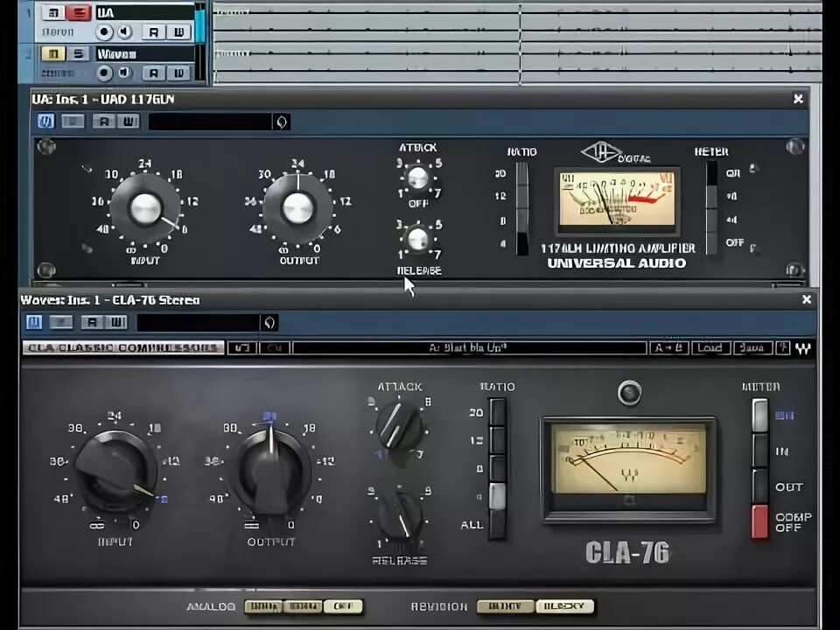This screenshot has height=630, width=840.
Task: Set UAD 1176LN meter to GR
Action: [x=711, y=173]
